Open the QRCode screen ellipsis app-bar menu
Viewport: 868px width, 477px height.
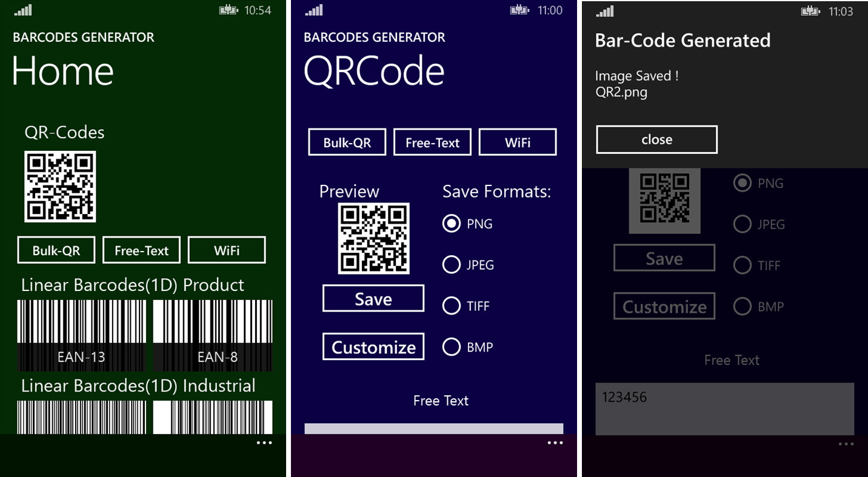555,443
